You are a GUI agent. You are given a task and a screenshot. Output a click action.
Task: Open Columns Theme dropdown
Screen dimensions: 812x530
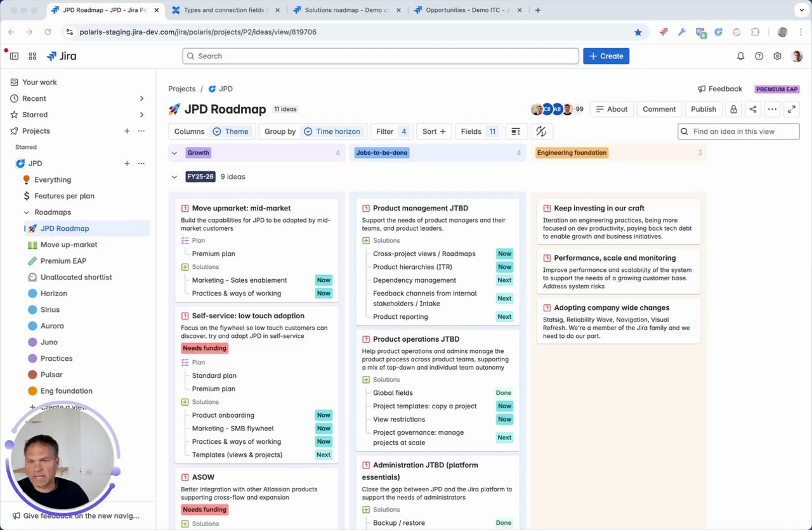click(211, 131)
